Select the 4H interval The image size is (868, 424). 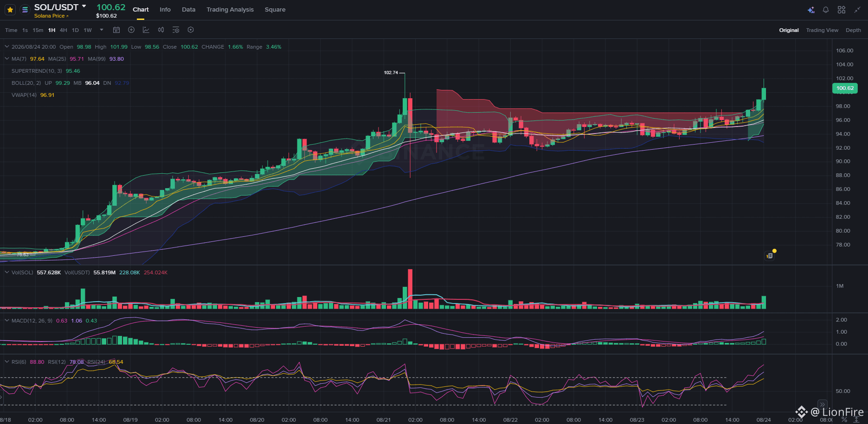pyautogui.click(x=64, y=30)
